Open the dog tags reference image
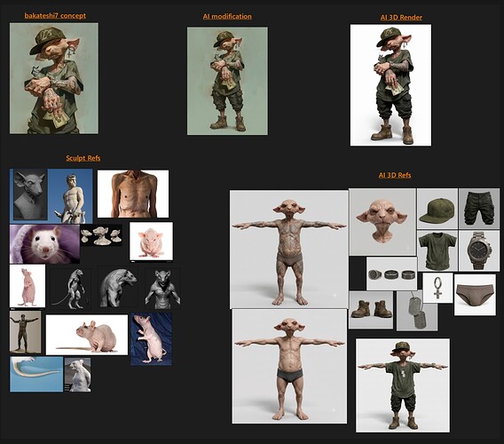The height and width of the screenshot is (444, 504). 417,311
